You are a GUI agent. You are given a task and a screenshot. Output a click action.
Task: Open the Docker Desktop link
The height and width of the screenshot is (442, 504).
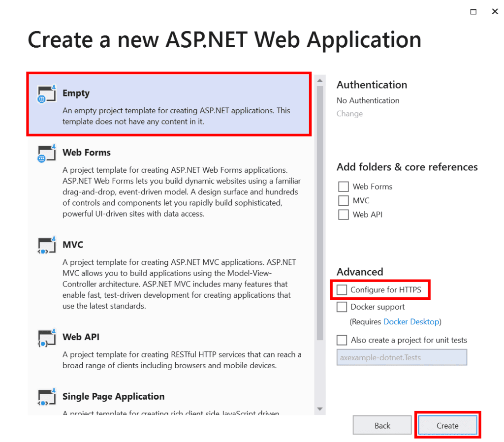click(411, 322)
